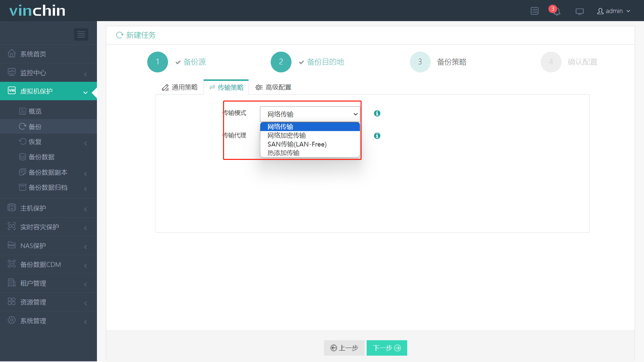
Task: Click the info icon beside 传输模式
Action: click(x=377, y=113)
